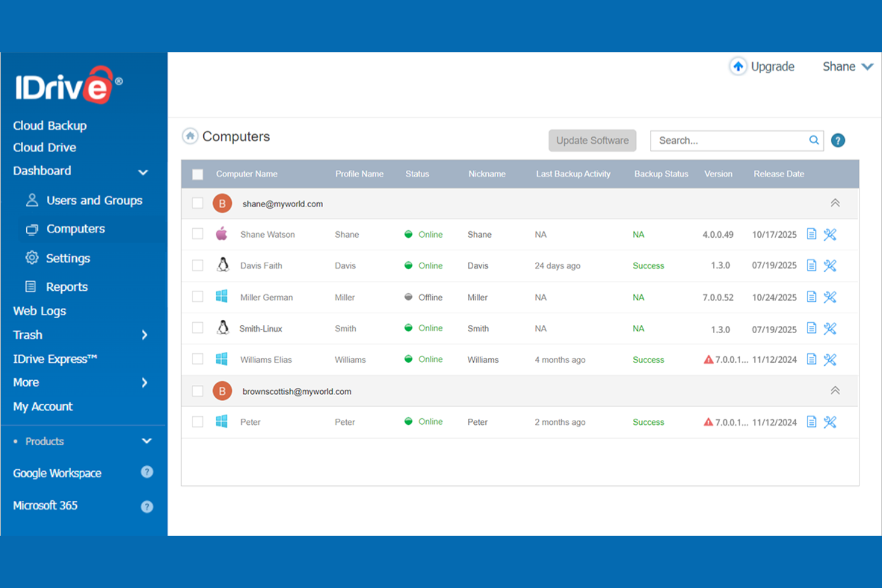Viewport: 882px width, 588px height.
Task: Click the help question-mark icon near search
Action: pos(838,140)
